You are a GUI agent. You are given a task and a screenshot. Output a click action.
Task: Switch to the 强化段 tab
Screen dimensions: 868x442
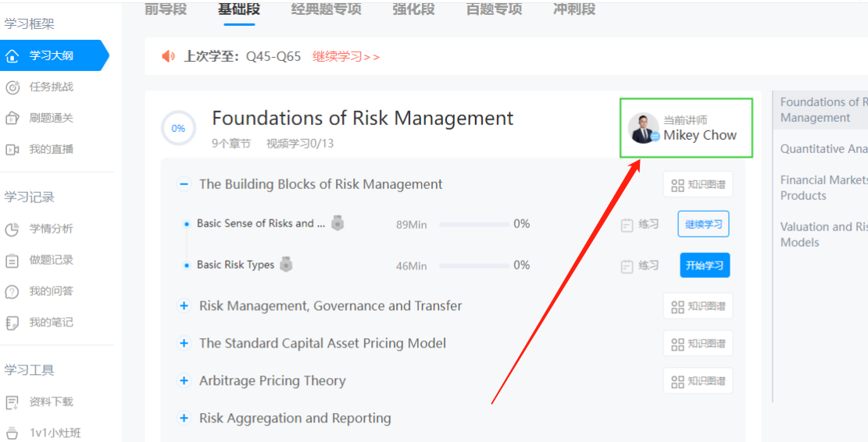click(x=413, y=9)
